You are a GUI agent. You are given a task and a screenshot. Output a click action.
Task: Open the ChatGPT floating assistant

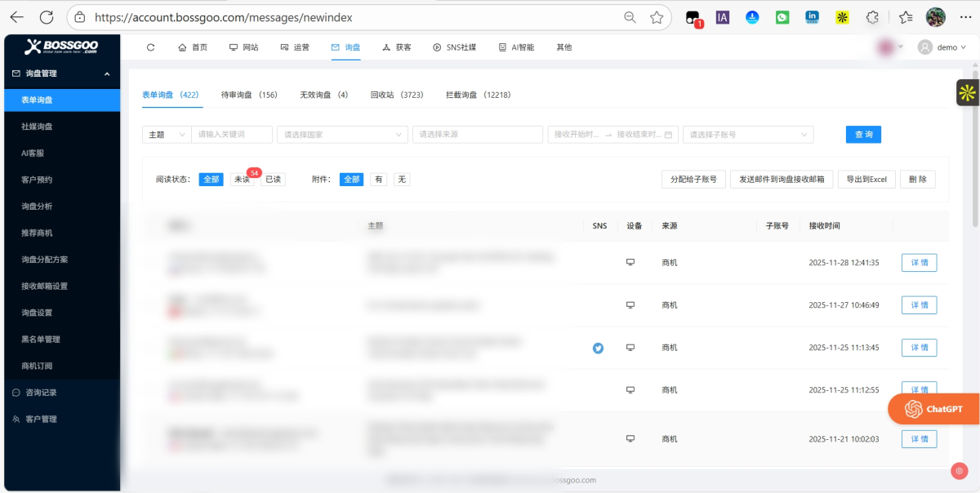pos(933,409)
